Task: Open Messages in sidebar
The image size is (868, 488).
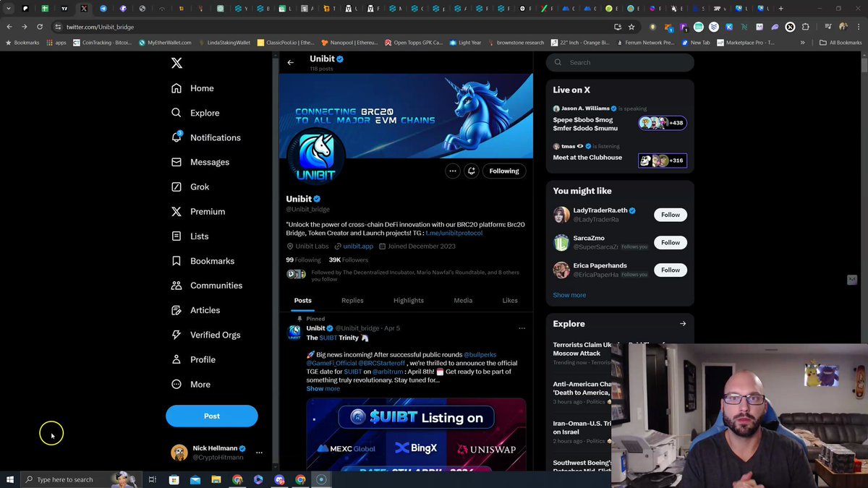Action: 200,162
